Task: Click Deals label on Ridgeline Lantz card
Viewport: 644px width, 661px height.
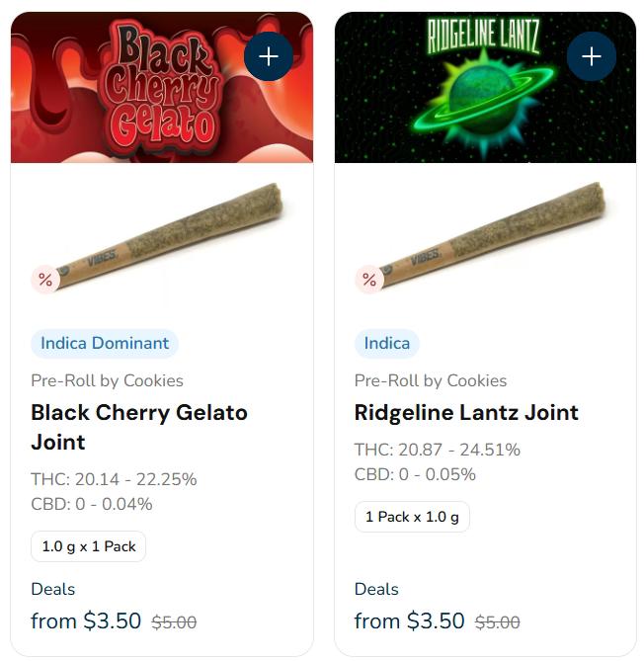Action: point(376,589)
